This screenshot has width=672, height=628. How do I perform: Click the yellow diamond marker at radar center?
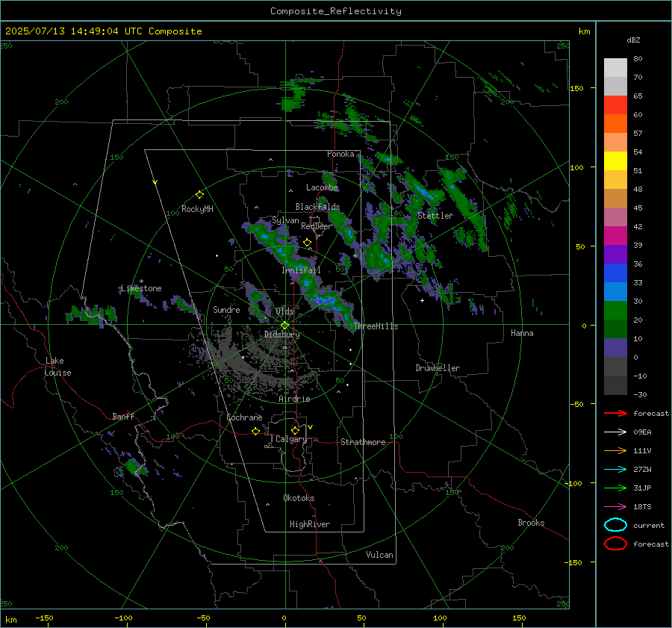(x=284, y=325)
